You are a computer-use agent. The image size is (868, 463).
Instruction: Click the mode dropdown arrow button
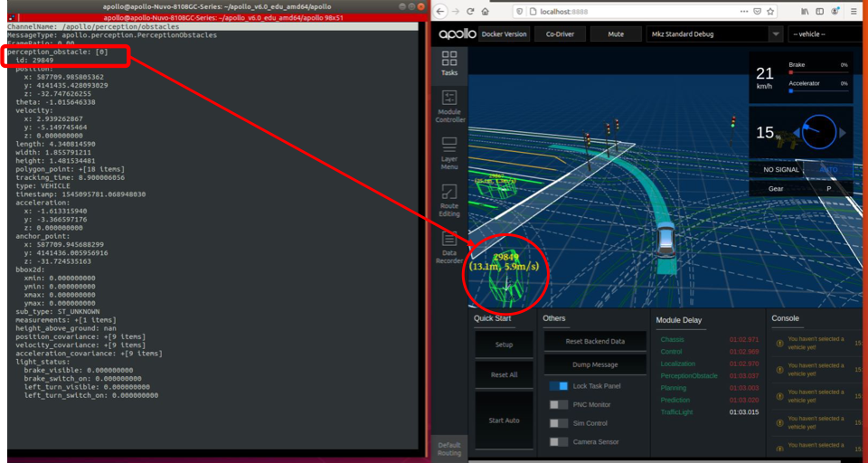(x=775, y=34)
